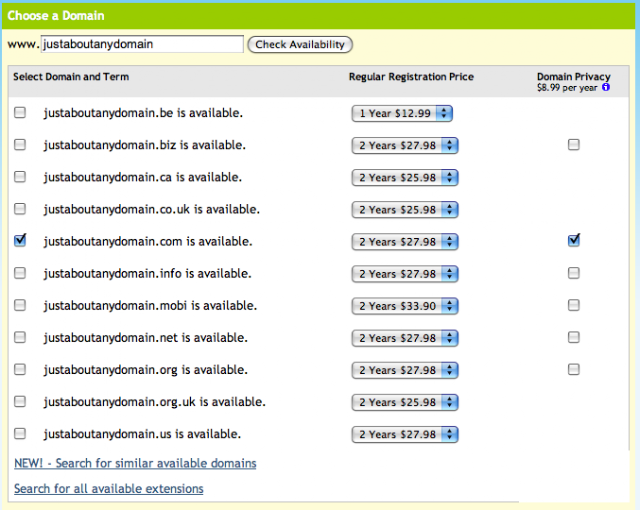Tick the justaboutanydomain.mobi domain checkbox
Viewport: 640px width, 510px height.
[x=20, y=305]
